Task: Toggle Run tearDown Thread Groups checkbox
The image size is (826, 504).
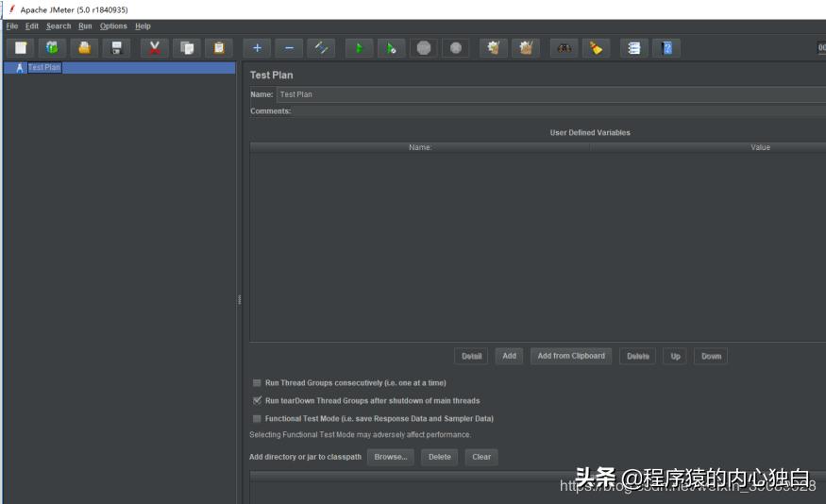Action: point(257,401)
